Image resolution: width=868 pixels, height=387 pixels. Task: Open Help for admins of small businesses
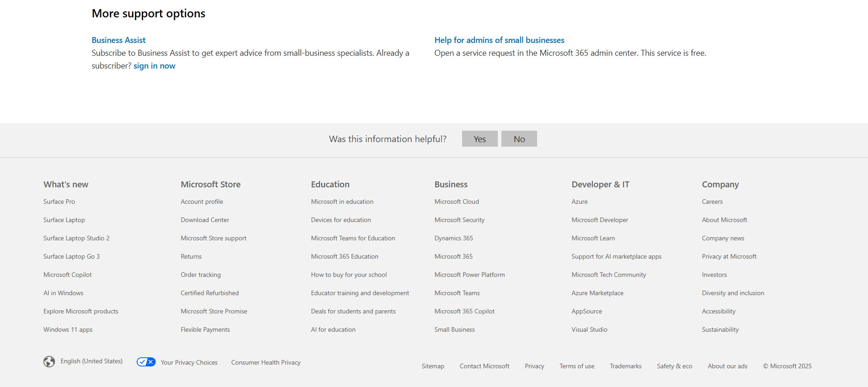click(499, 40)
